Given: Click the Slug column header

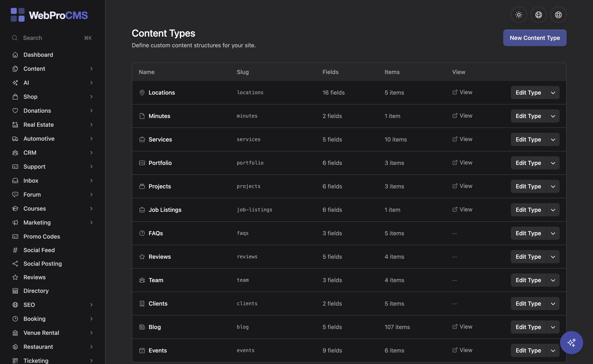Looking at the screenshot, I should coord(243,72).
